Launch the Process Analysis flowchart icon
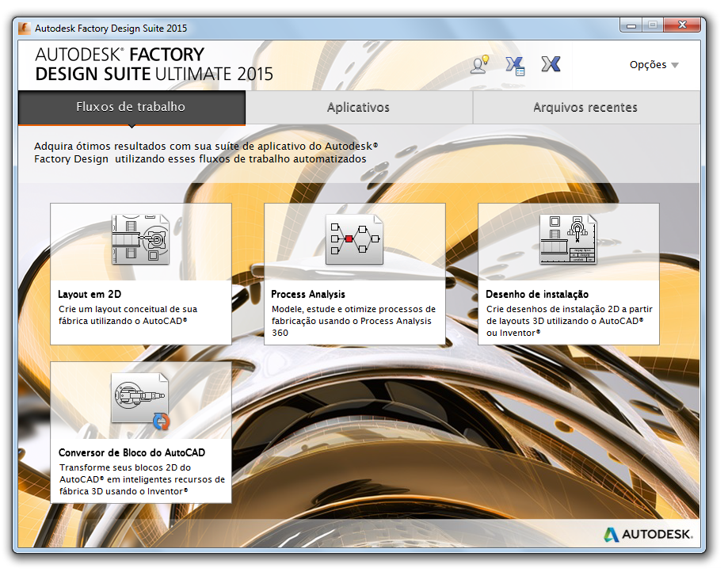This screenshot has width=728, height=572. coord(354,239)
